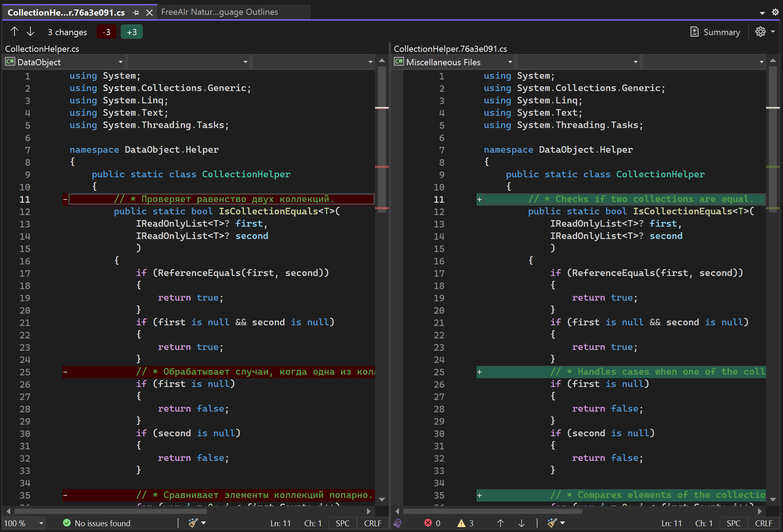Open the zoom level 100 % dropdown
The height and width of the screenshot is (532, 783).
pos(41,523)
